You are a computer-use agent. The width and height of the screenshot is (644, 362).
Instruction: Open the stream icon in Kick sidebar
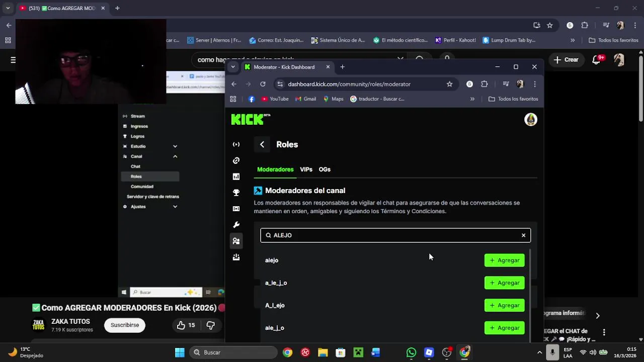click(236, 144)
